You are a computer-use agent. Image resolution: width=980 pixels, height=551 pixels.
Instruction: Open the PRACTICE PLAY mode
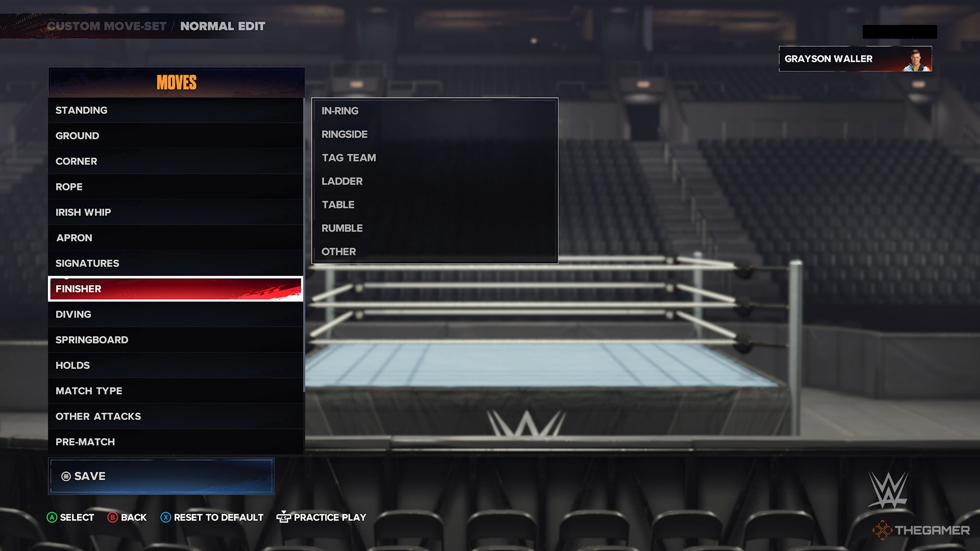click(330, 517)
